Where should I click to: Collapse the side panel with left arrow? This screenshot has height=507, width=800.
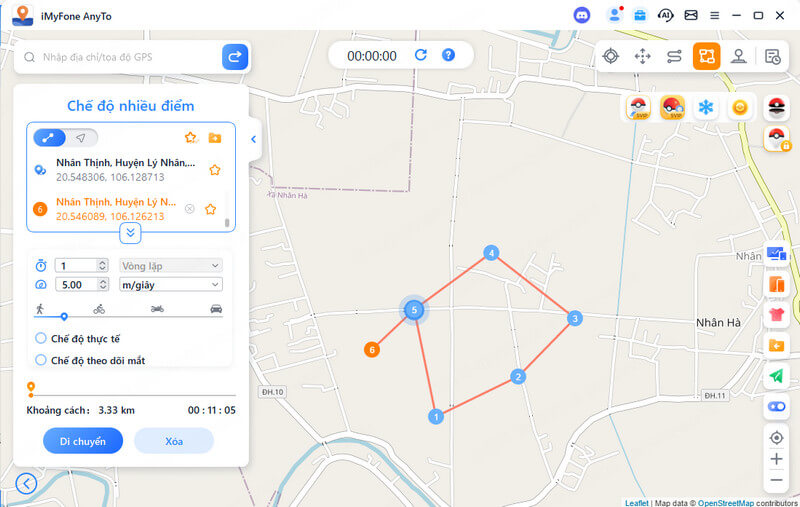pos(254,139)
